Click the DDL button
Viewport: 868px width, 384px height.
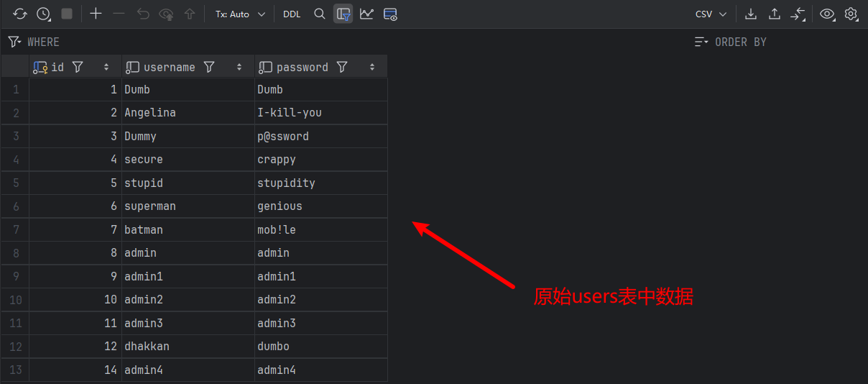click(x=292, y=14)
